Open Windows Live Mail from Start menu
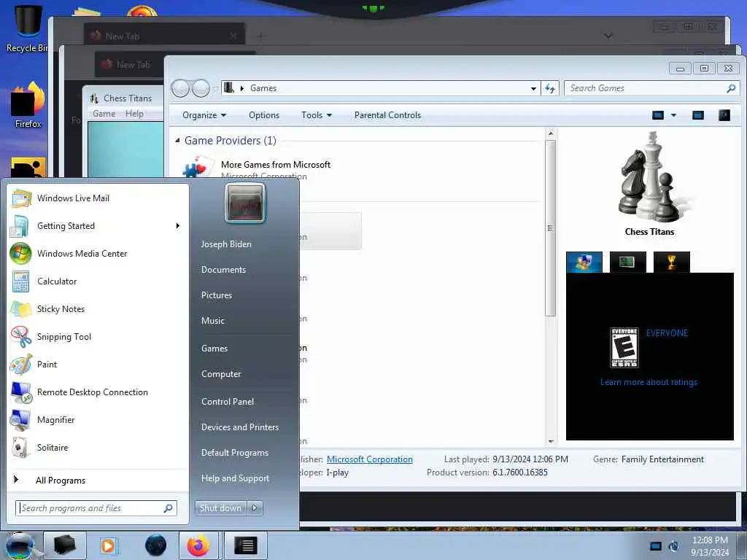The image size is (747, 560). pyautogui.click(x=98, y=198)
